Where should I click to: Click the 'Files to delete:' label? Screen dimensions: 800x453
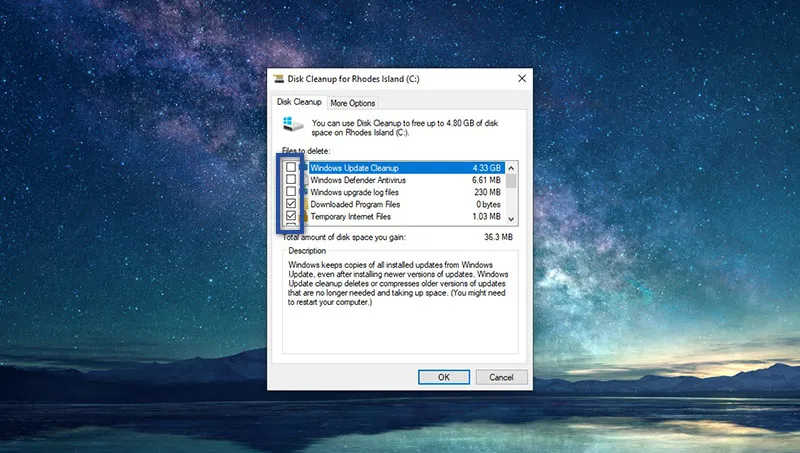pos(306,151)
